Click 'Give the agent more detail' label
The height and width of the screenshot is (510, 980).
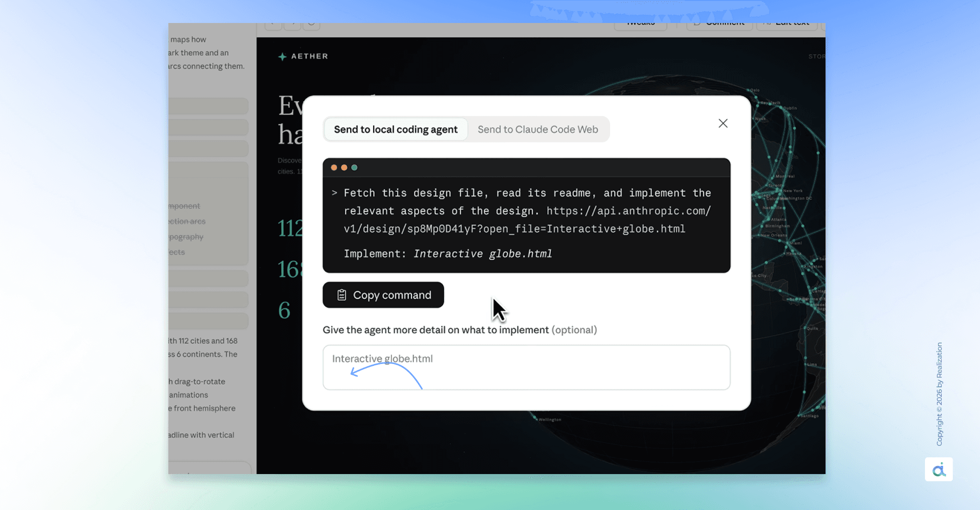click(435, 330)
